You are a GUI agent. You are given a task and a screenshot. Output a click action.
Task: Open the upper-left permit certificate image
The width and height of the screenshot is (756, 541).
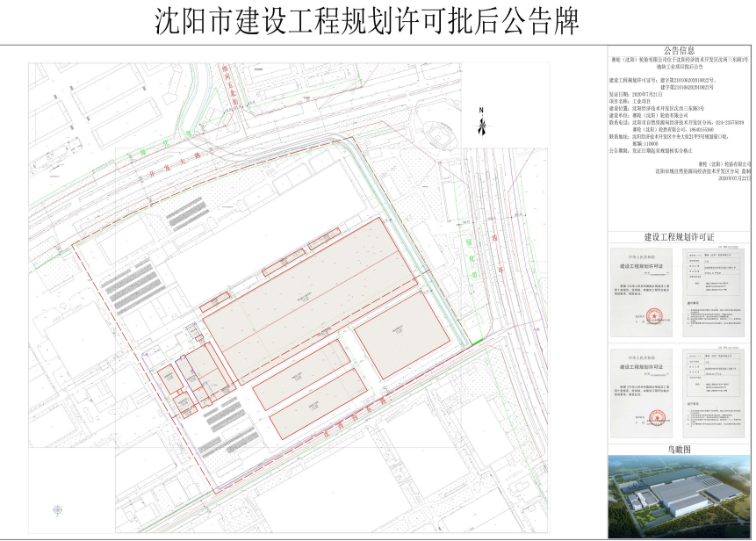647,292
